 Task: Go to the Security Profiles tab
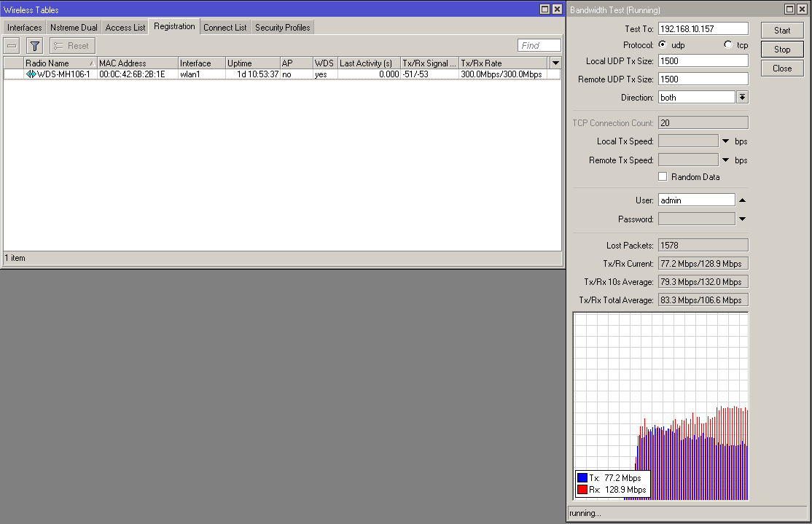point(283,28)
